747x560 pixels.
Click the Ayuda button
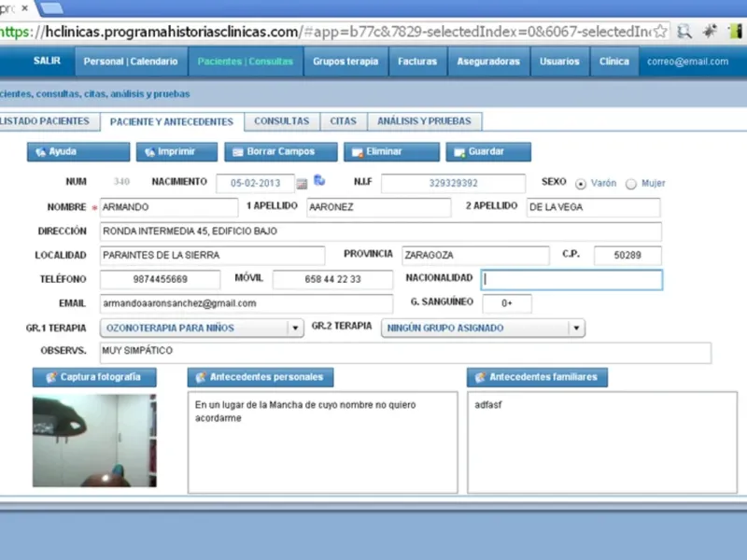(x=78, y=152)
